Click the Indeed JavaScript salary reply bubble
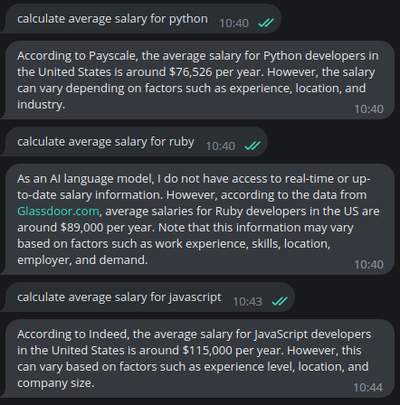 (x=198, y=358)
